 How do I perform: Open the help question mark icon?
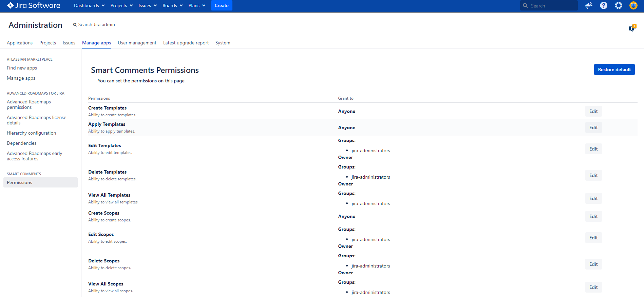pos(604,5)
